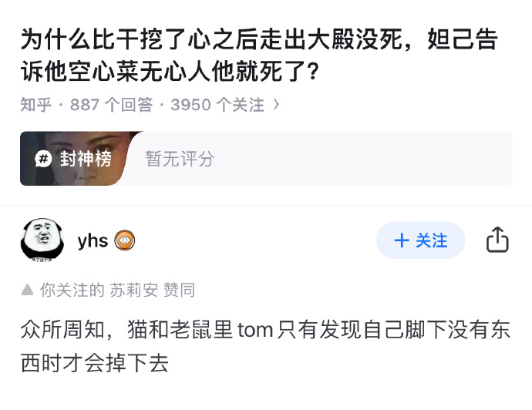
Task: Tap the answer text about 猫和老鼠 tom
Action: point(265,346)
